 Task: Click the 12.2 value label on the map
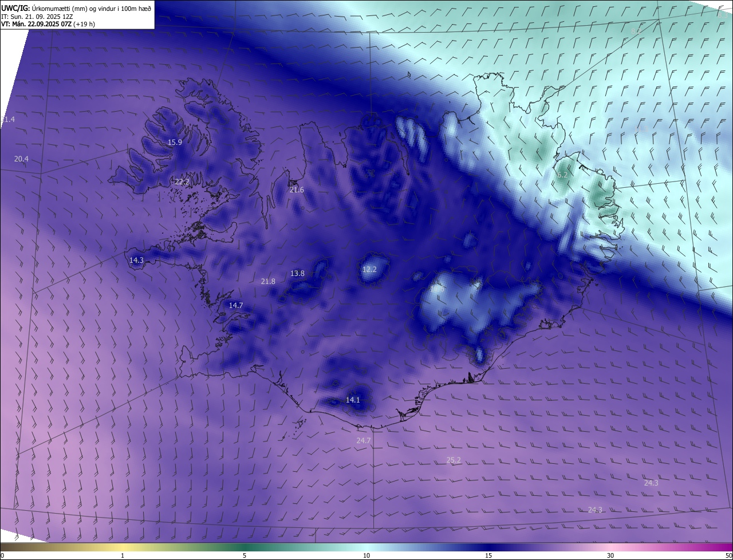coord(369,269)
